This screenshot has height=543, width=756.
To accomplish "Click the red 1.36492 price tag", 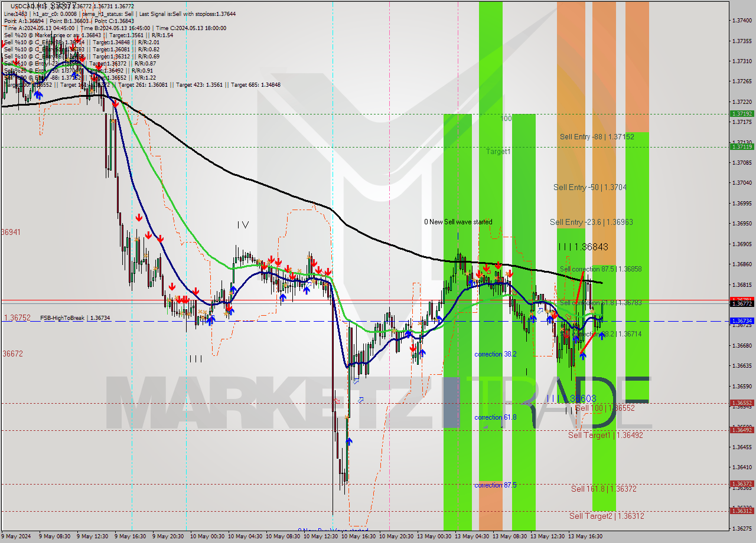I will 742,430.
